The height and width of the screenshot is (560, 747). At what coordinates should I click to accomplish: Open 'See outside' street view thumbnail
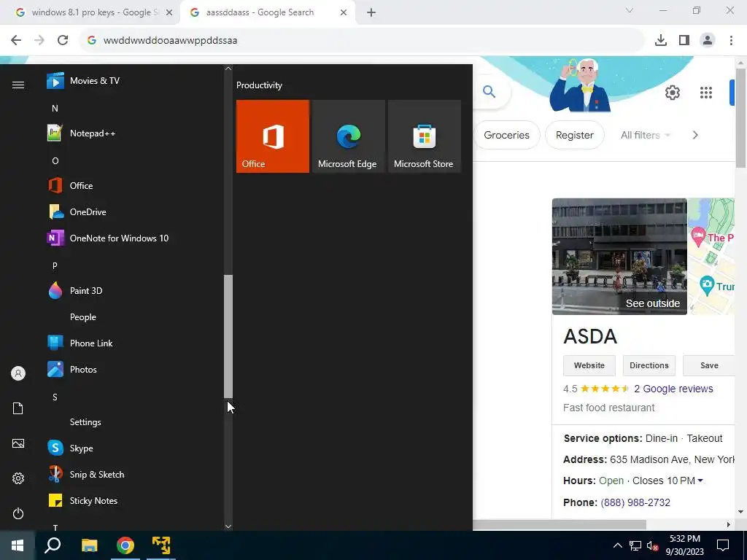pyautogui.click(x=619, y=257)
